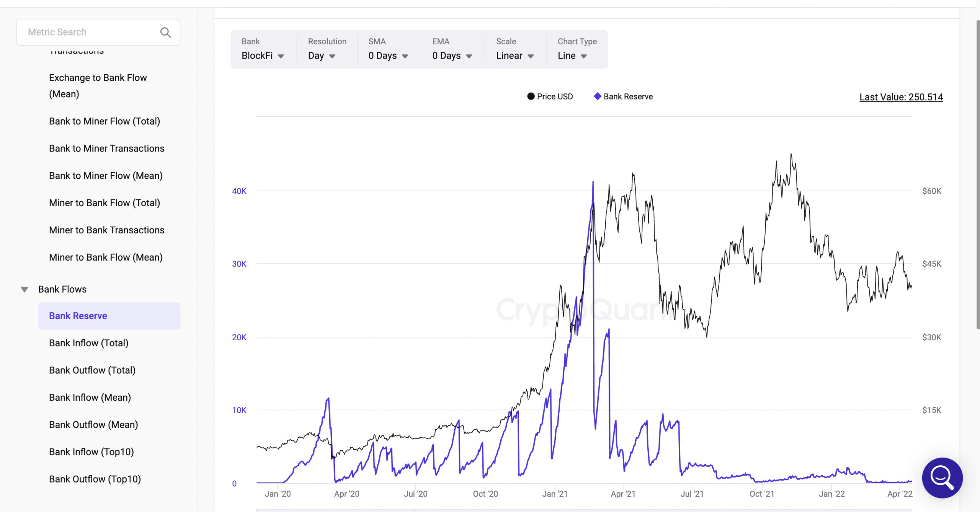Select Bank Outflow (Mean) metric

pos(93,425)
